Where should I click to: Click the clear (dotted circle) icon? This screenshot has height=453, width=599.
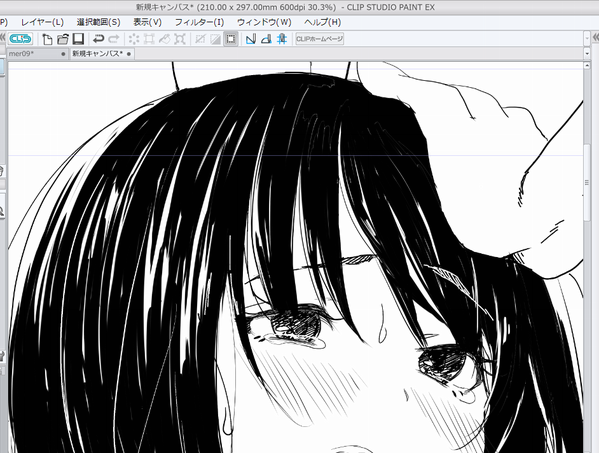point(134,39)
